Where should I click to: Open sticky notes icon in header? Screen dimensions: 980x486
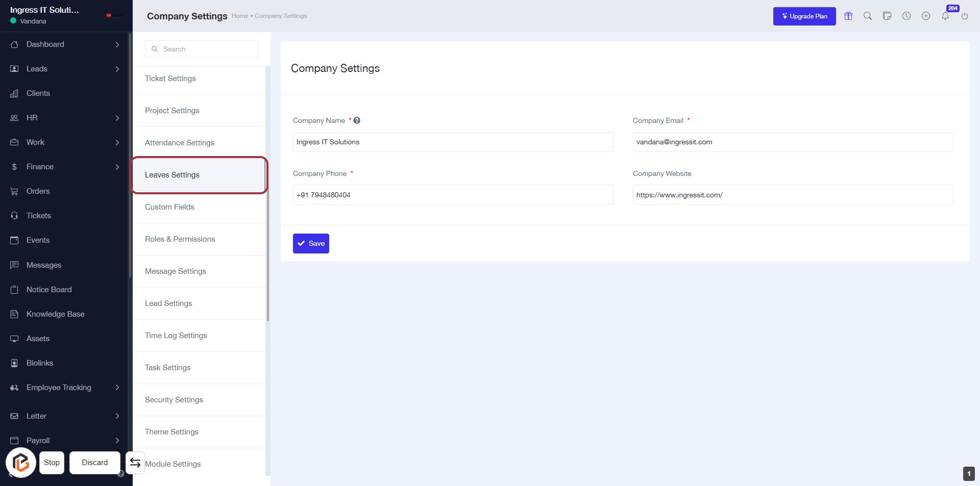(887, 16)
